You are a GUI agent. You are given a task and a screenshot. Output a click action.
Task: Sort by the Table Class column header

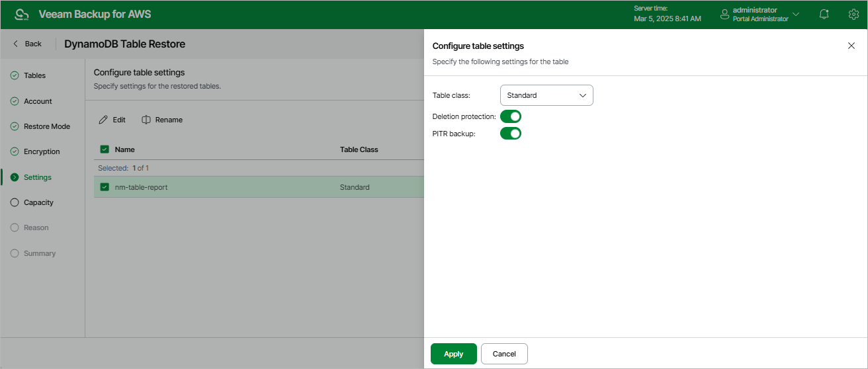click(359, 149)
